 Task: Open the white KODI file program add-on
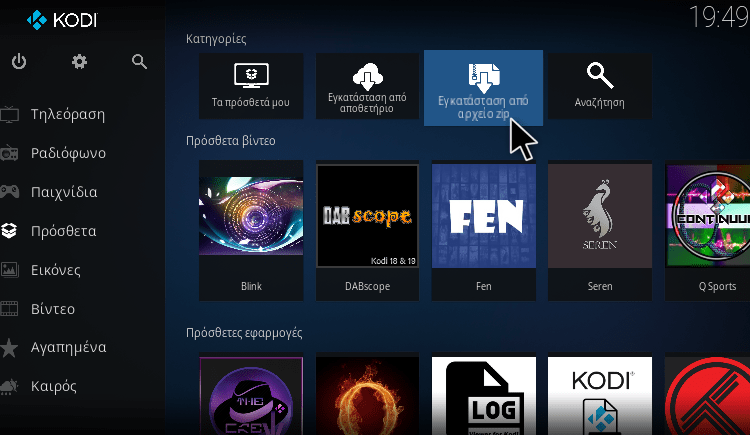600,395
